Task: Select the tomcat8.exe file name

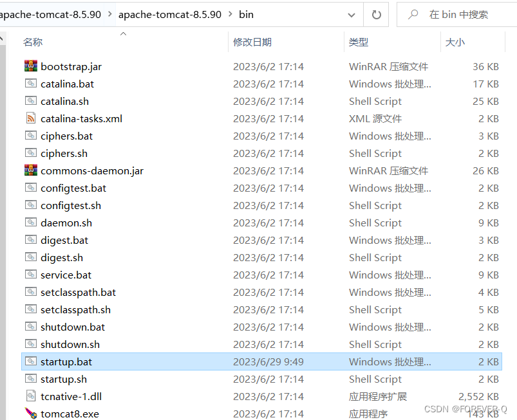Action: [x=70, y=414]
